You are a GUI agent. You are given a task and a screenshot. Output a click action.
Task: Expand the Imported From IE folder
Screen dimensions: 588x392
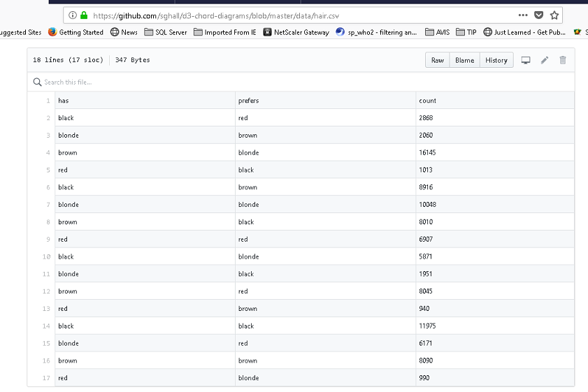coord(225,32)
